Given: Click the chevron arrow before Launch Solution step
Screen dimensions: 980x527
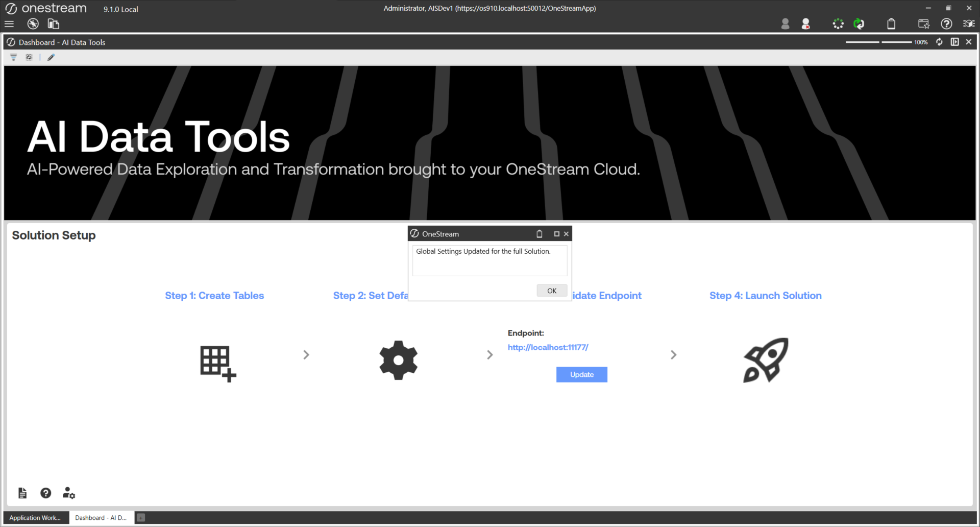Looking at the screenshot, I should 673,354.
